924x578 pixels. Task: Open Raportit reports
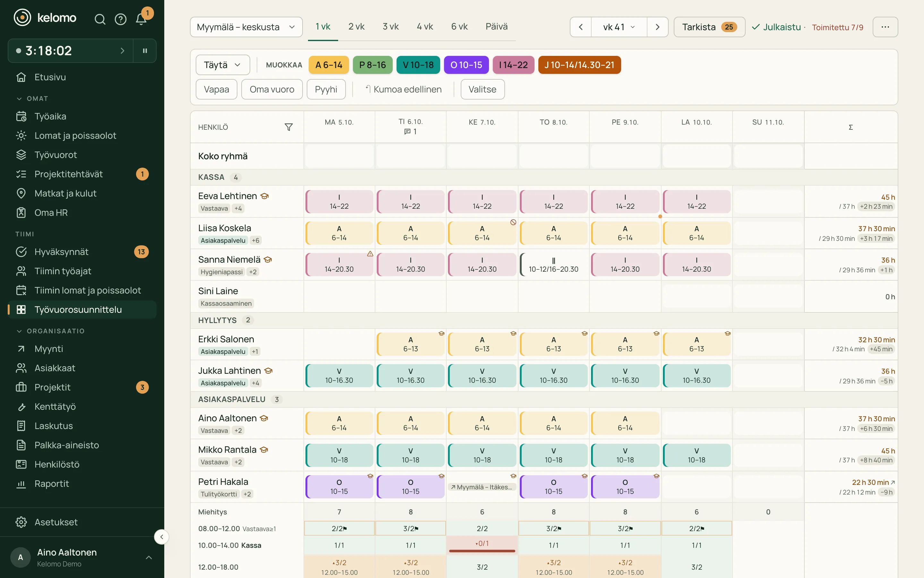click(82, 484)
